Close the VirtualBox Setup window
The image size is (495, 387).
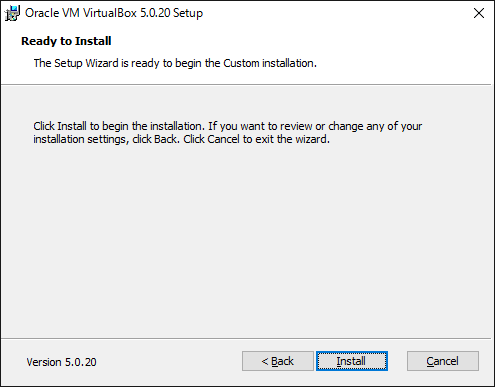coord(479,13)
